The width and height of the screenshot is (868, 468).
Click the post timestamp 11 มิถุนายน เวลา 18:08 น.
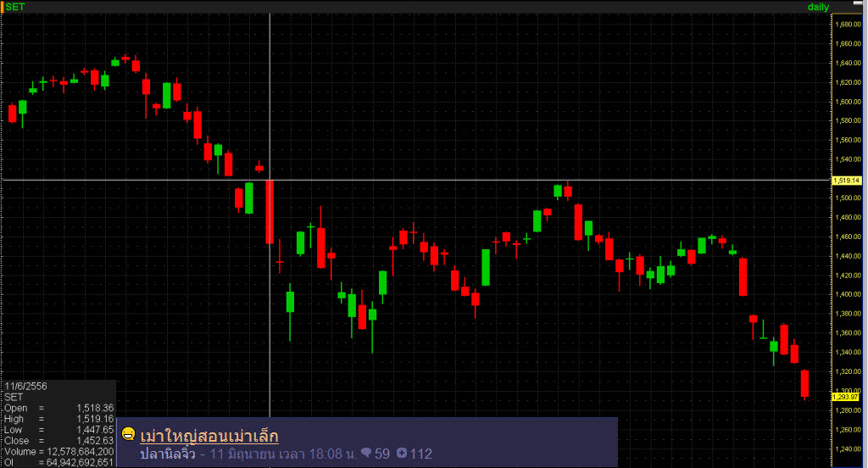click(283, 454)
